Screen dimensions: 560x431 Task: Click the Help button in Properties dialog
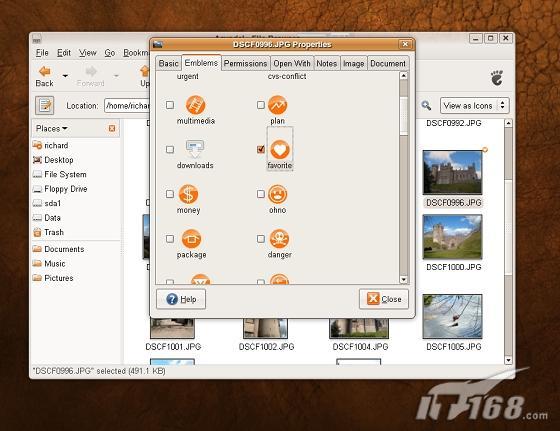[181, 299]
